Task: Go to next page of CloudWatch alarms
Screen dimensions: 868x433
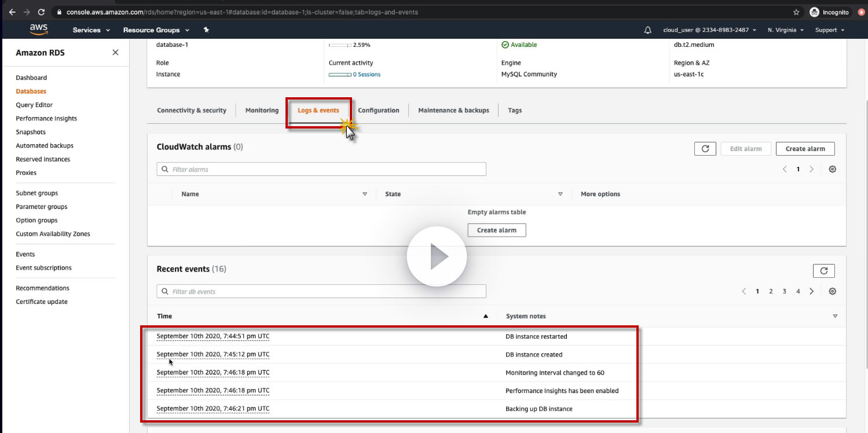Action: pyautogui.click(x=812, y=169)
